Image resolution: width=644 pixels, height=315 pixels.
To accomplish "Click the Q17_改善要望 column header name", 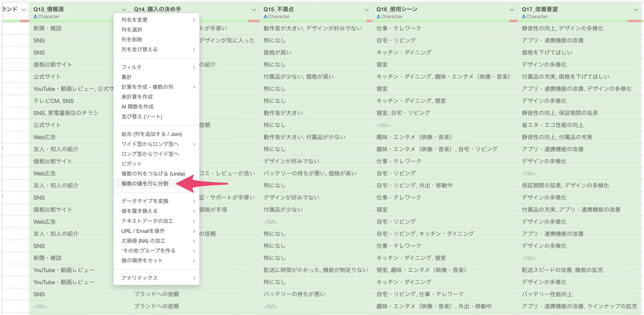I will tap(539, 9).
